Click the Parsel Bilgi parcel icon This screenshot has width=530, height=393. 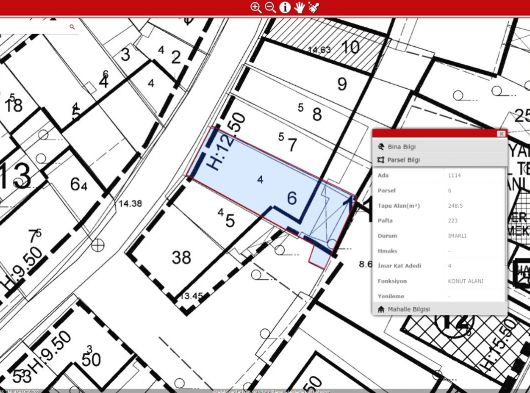(x=381, y=160)
